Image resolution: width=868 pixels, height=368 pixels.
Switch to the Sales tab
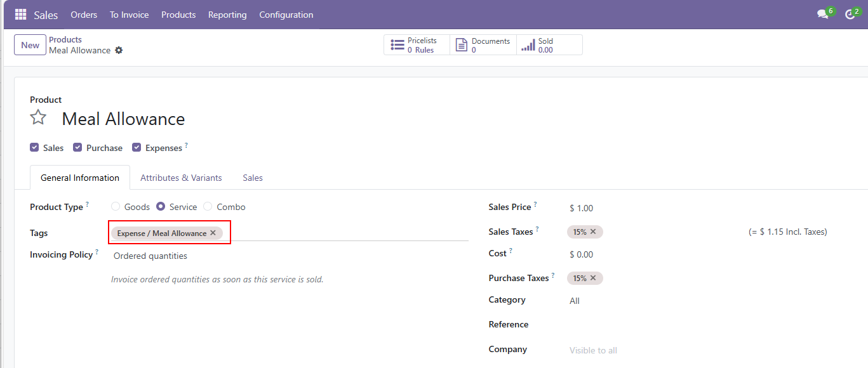253,178
